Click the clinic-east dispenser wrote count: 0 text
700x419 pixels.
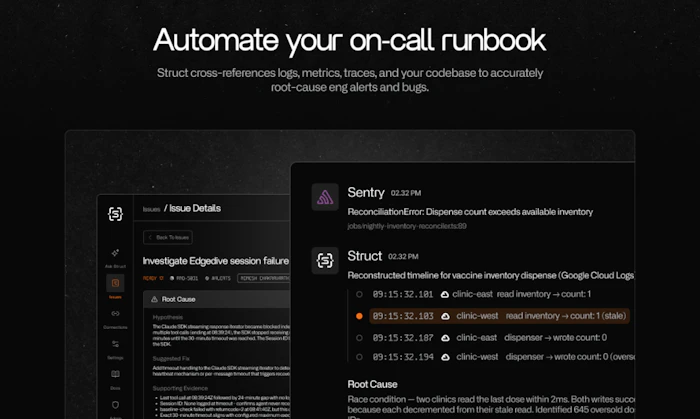(x=531, y=338)
